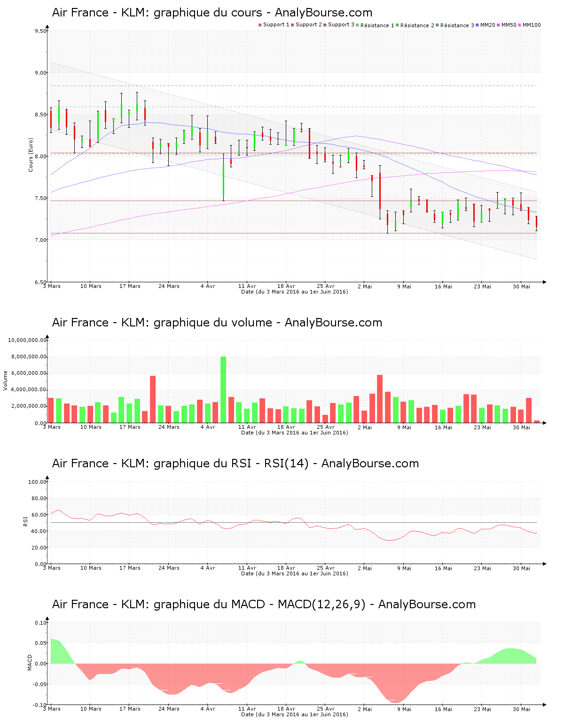Click '10 Mars' date on MACD chart
564x728 pixels.
point(91,709)
